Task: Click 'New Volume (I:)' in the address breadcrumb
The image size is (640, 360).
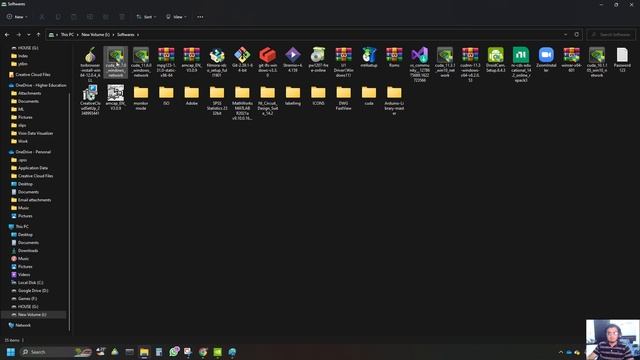Action: point(96,35)
